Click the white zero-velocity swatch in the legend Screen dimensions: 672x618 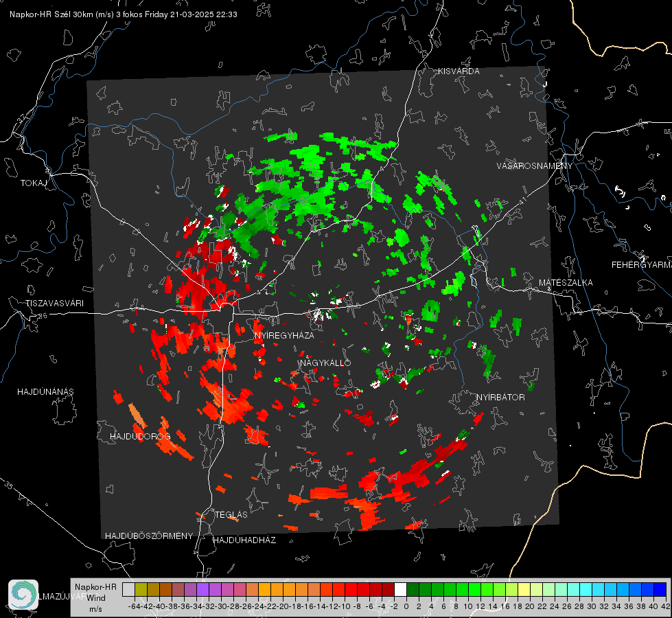point(400,589)
